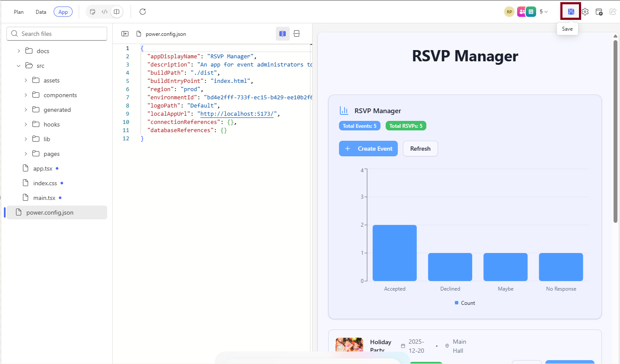Toggle the vertical split editor layout icon

283,33
